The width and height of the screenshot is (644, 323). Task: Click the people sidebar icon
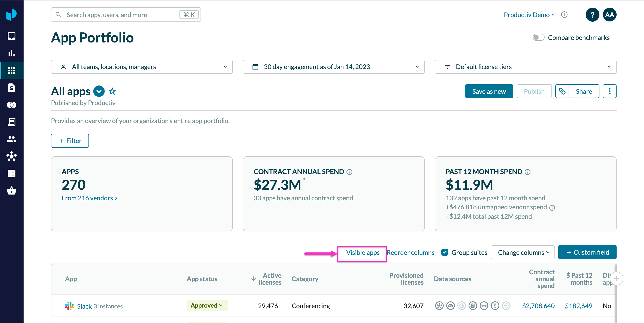coord(12,139)
